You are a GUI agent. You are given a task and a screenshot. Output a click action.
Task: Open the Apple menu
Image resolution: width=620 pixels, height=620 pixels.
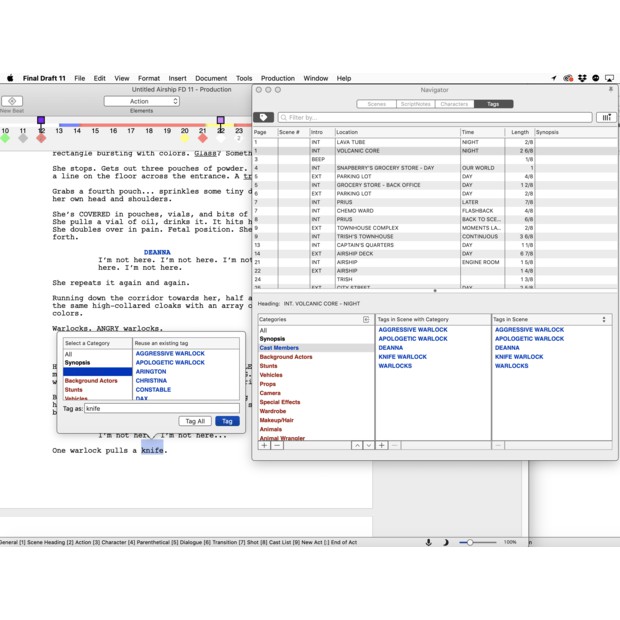10,78
